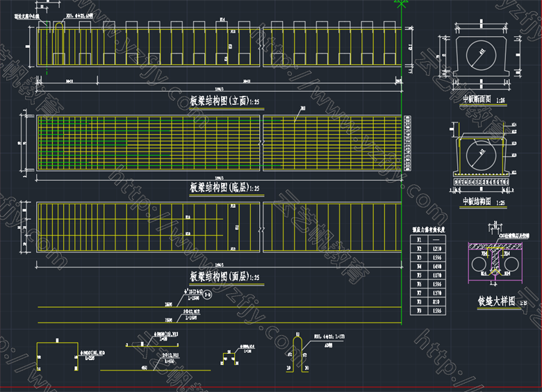Click the green cross marker at the top edge
The width and height of the screenshot is (542, 392).
pos(401,3)
